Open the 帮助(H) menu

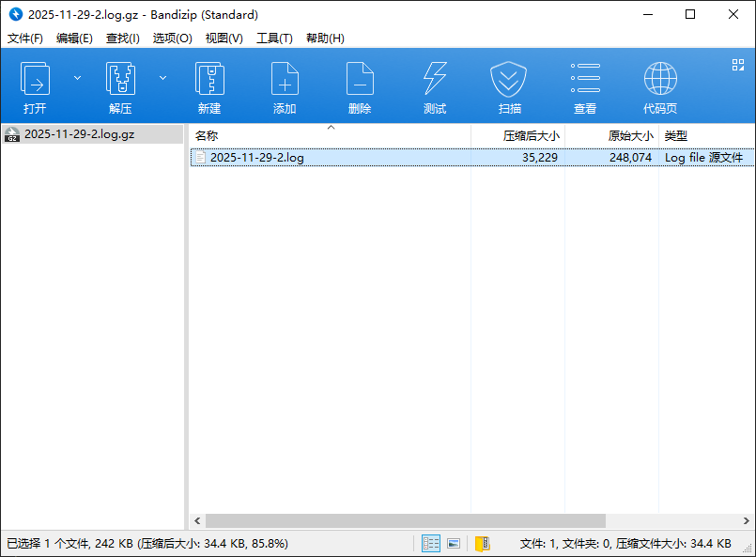click(x=326, y=39)
